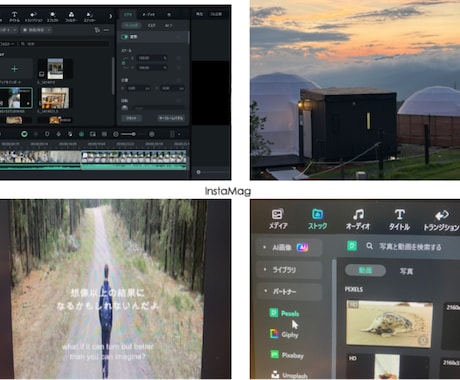Open the folder dropdown beside media search
Viewport: 460px width, 380px height.
(7, 44)
